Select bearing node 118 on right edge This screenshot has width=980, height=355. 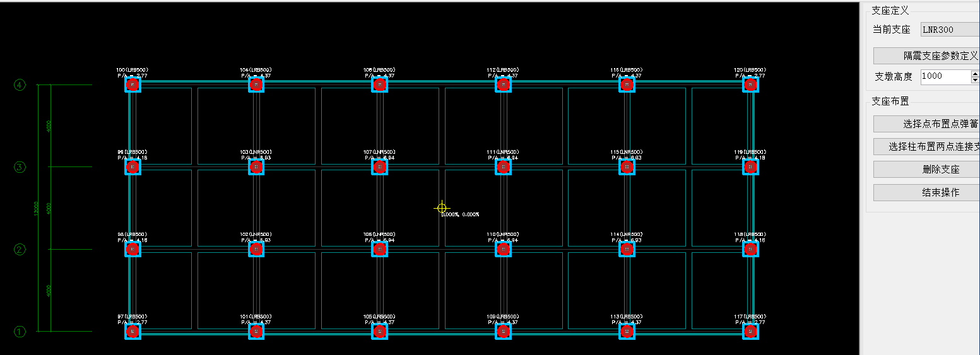coord(750,250)
